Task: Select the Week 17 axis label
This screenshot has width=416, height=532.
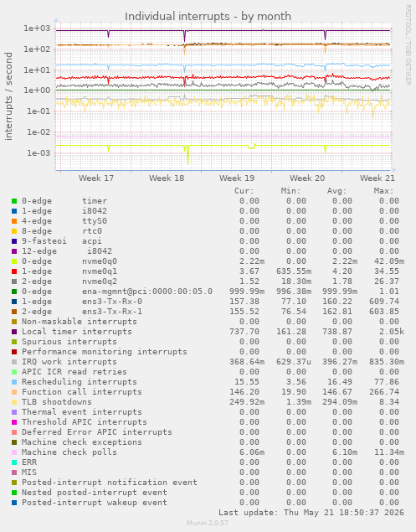Action: pyautogui.click(x=96, y=178)
